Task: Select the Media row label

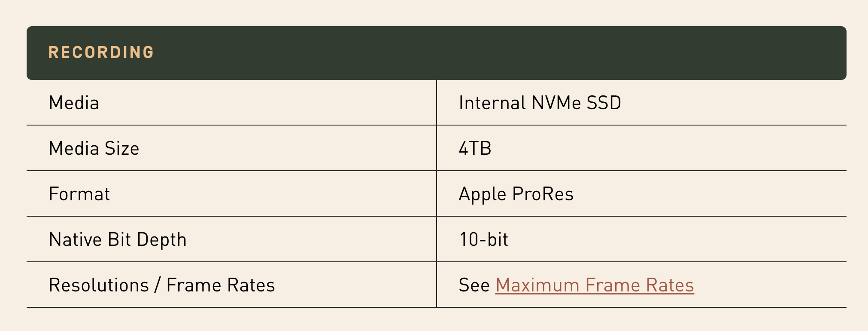Action: (74, 103)
